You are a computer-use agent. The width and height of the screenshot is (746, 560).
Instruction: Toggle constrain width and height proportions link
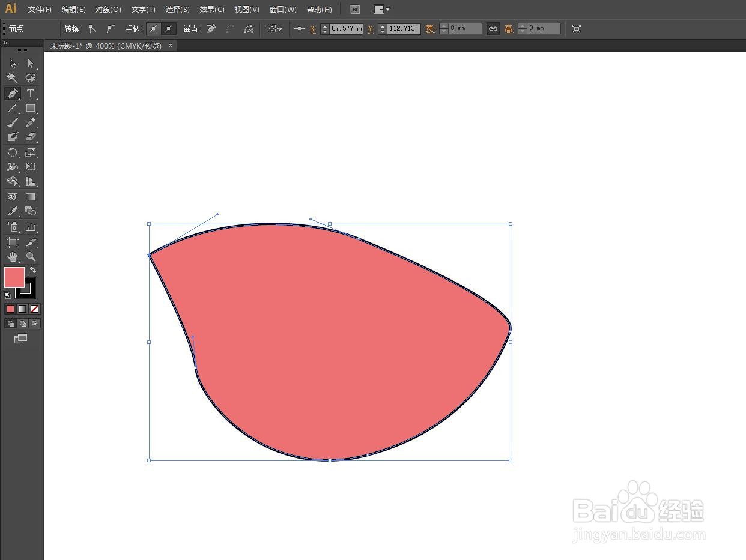[493, 29]
